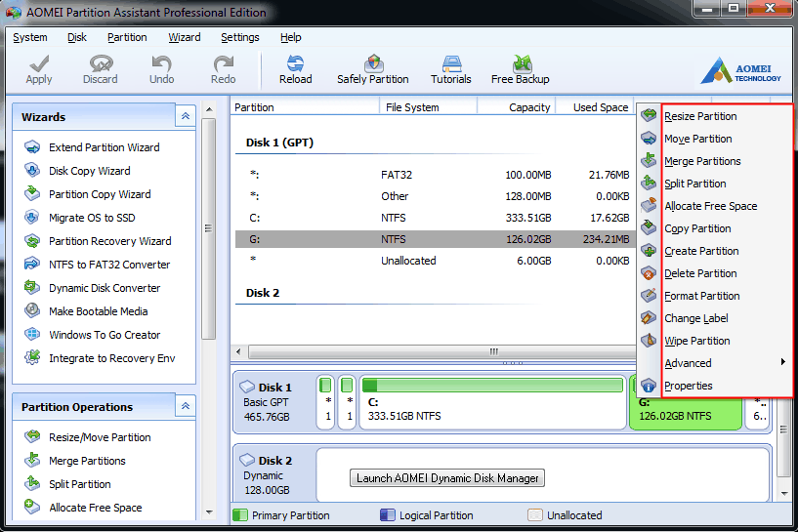798x532 pixels.
Task: Click the AOMEI Technology logo
Action: click(x=740, y=70)
